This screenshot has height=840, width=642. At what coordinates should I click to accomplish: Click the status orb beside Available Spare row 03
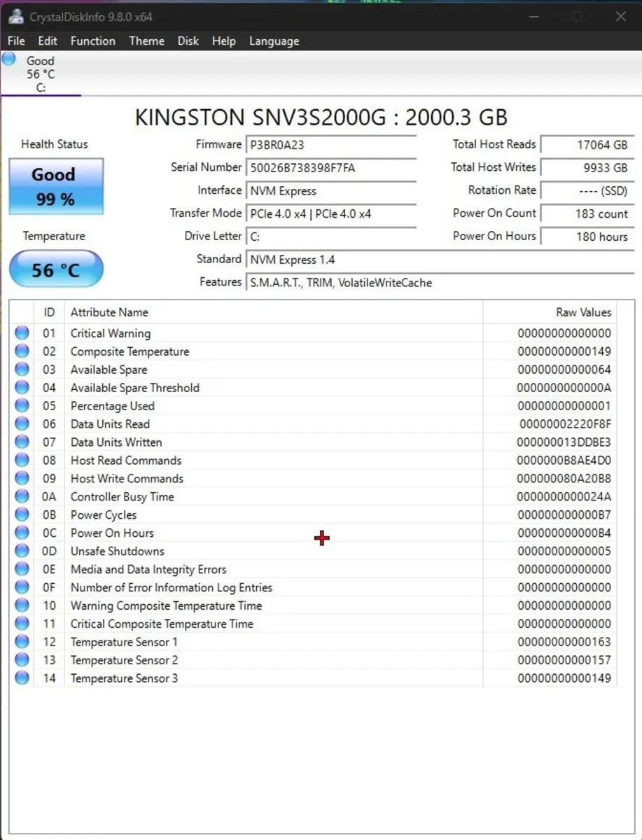coord(22,370)
